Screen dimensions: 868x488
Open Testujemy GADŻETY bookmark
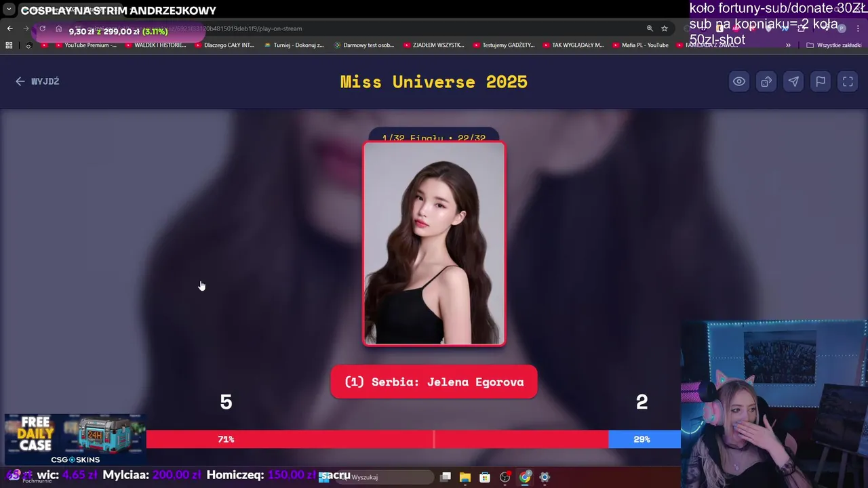tap(504, 45)
